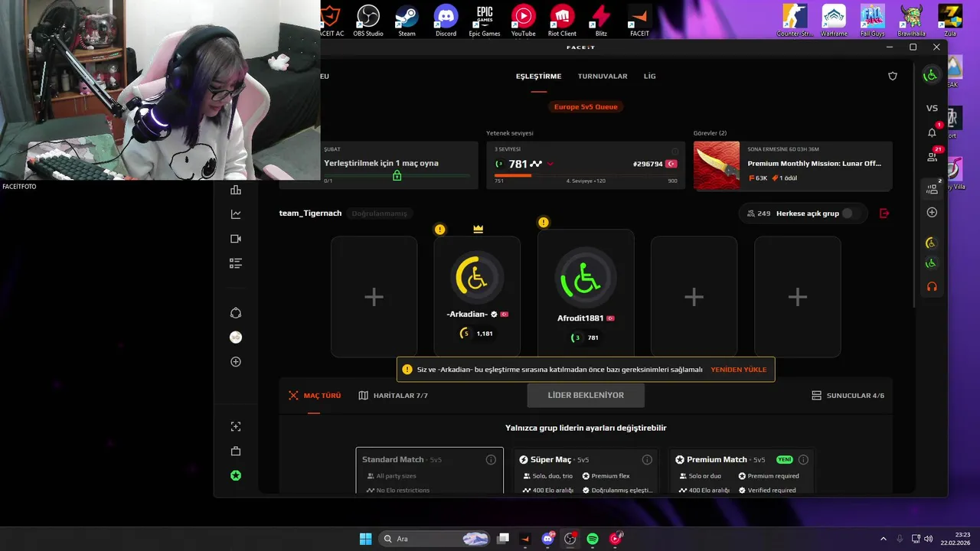The image size is (980, 551).
Task: Select the yellow avatar in the right party list
Action: point(931,243)
